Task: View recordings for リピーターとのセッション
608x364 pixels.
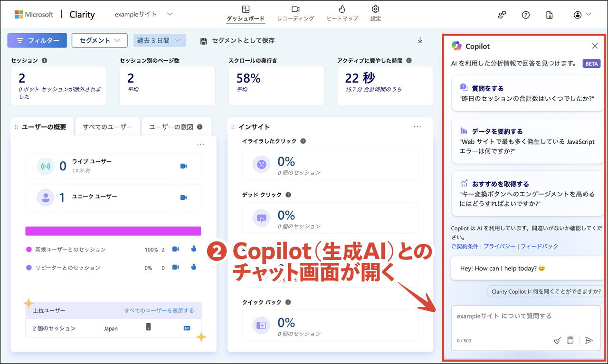Action: pyautogui.click(x=175, y=267)
